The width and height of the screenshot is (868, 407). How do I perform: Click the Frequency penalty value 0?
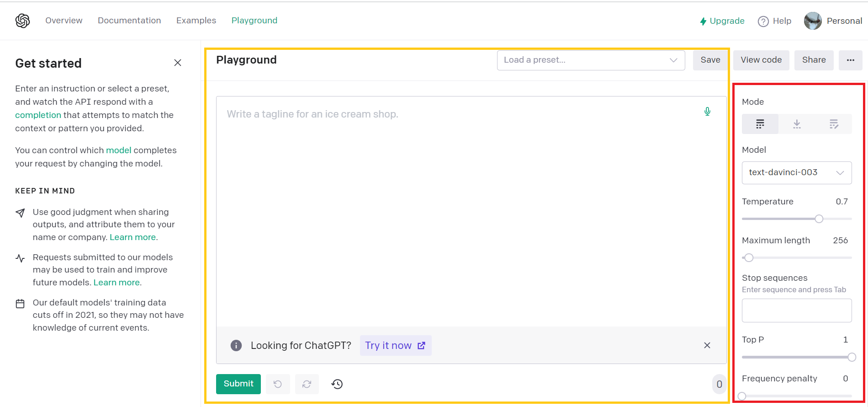[x=846, y=379]
